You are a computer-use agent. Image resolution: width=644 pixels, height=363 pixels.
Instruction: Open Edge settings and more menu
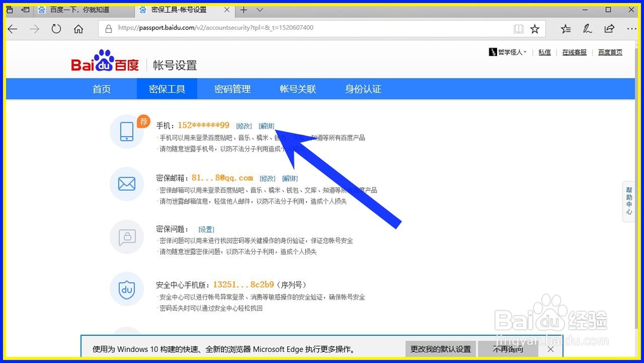click(x=631, y=28)
